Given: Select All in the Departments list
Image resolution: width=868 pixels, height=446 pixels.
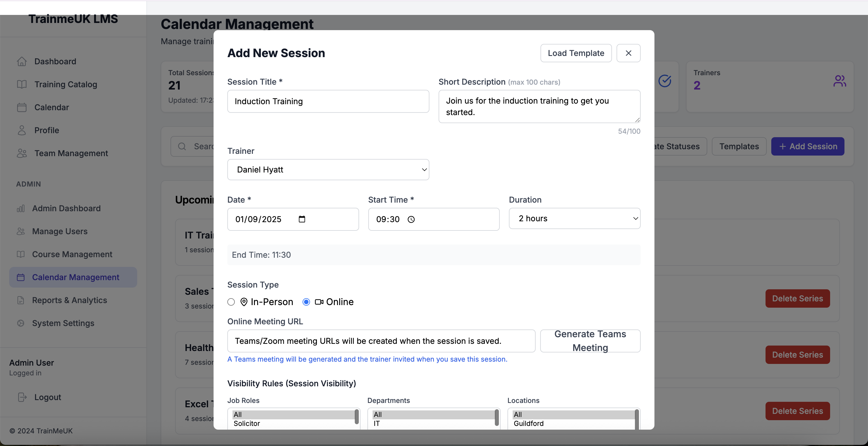Looking at the screenshot, I should tap(433, 414).
